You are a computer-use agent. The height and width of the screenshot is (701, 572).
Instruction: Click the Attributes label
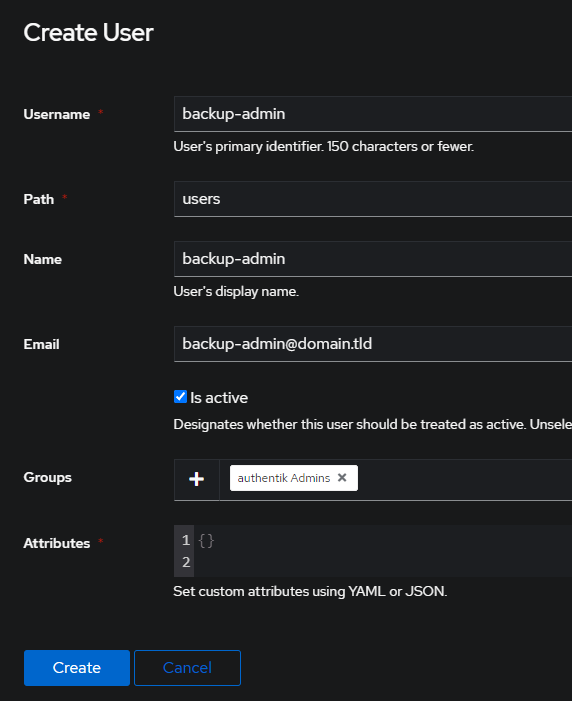[57, 543]
